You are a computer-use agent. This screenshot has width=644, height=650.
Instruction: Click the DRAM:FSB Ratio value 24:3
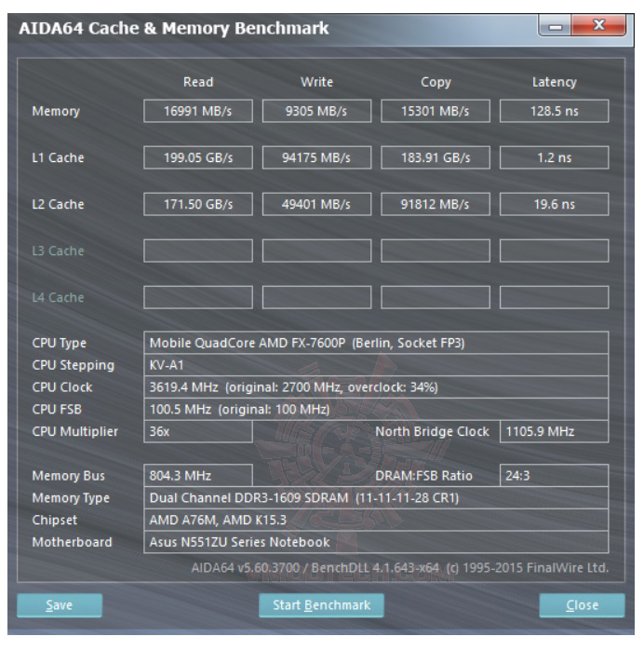(554, 476)
